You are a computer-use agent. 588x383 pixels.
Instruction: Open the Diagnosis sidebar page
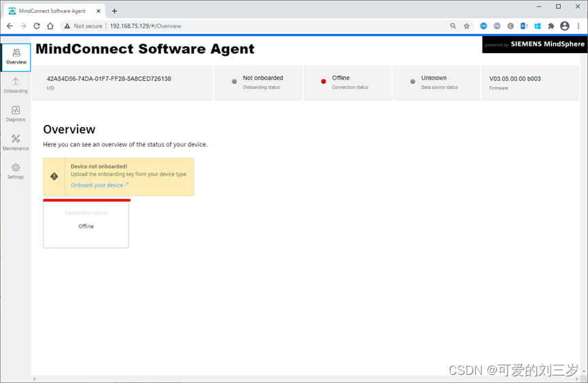(16, 114)
